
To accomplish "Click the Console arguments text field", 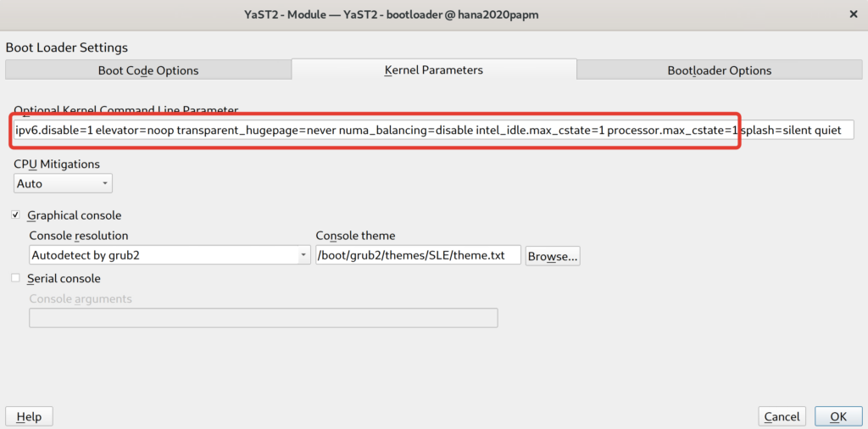I will pos(263,318).
